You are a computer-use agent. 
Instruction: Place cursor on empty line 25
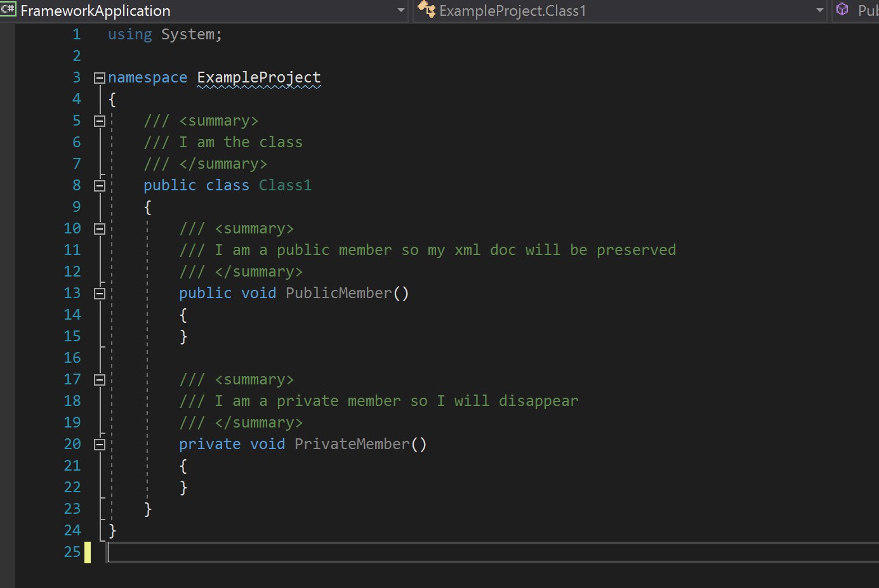[x=492, y=552]
